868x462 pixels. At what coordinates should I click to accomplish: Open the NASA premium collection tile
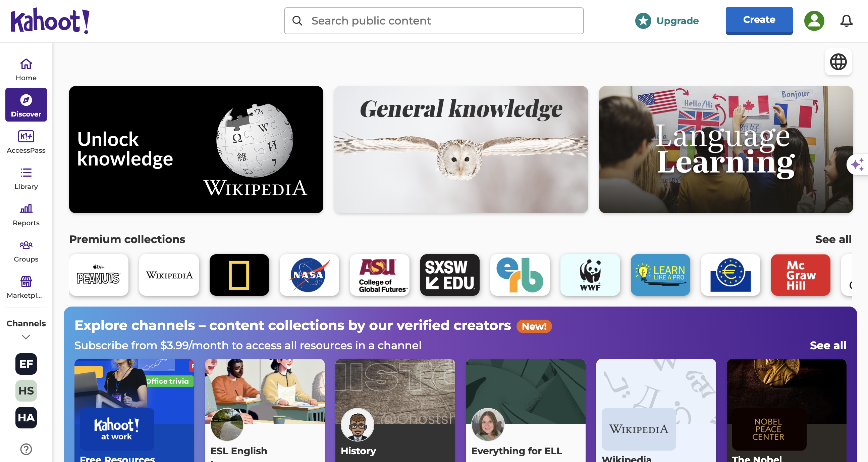309,275
